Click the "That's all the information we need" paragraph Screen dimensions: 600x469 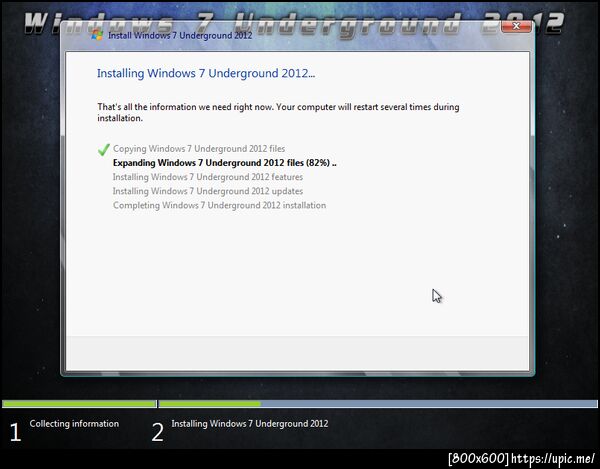click(278, 112)
